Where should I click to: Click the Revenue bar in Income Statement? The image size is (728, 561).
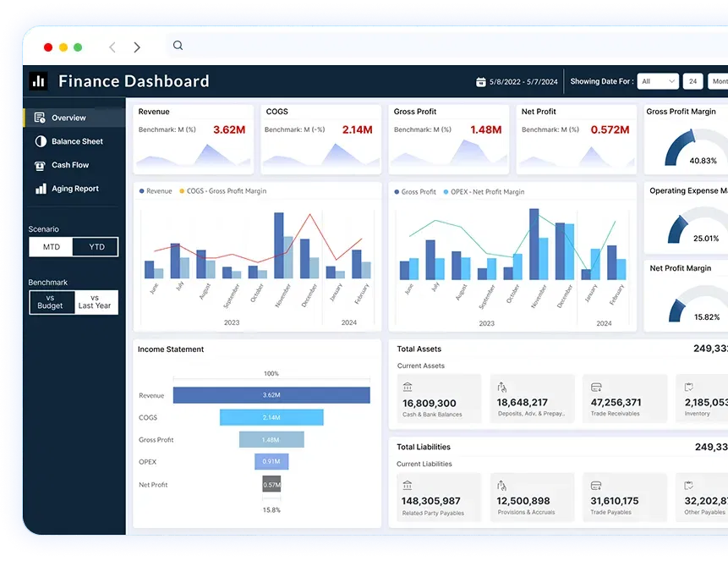(x=271, y=395)
